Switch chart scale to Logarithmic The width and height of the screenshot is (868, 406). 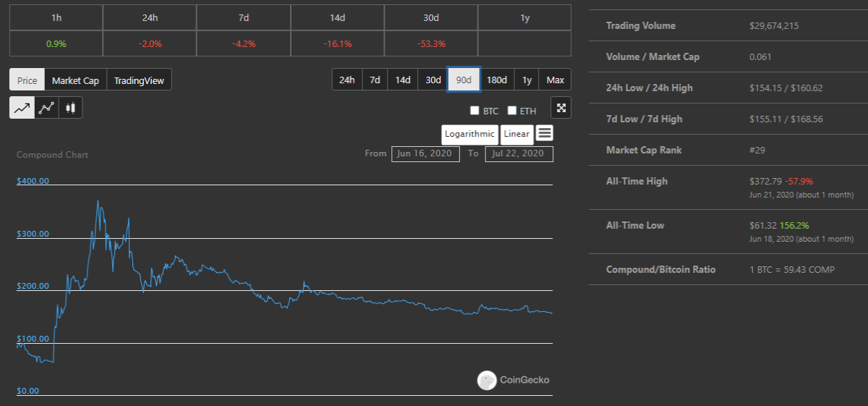pyautogui.click(x=469, y=134)
